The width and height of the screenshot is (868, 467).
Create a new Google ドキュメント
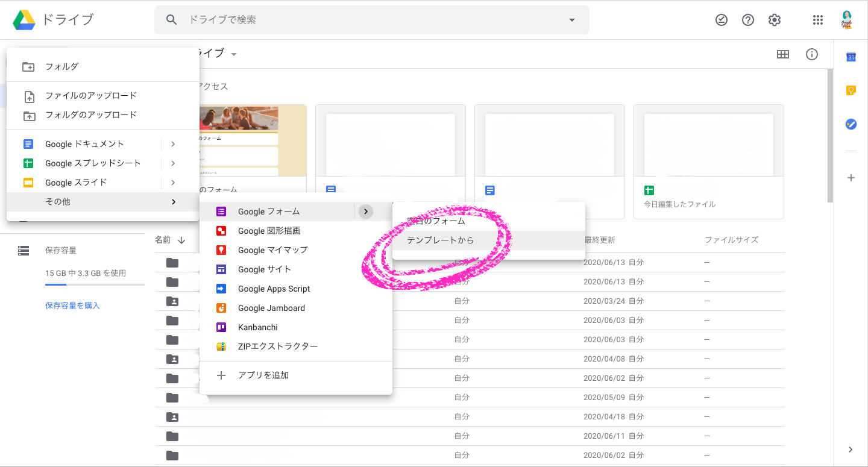click(x=84, y=144)
